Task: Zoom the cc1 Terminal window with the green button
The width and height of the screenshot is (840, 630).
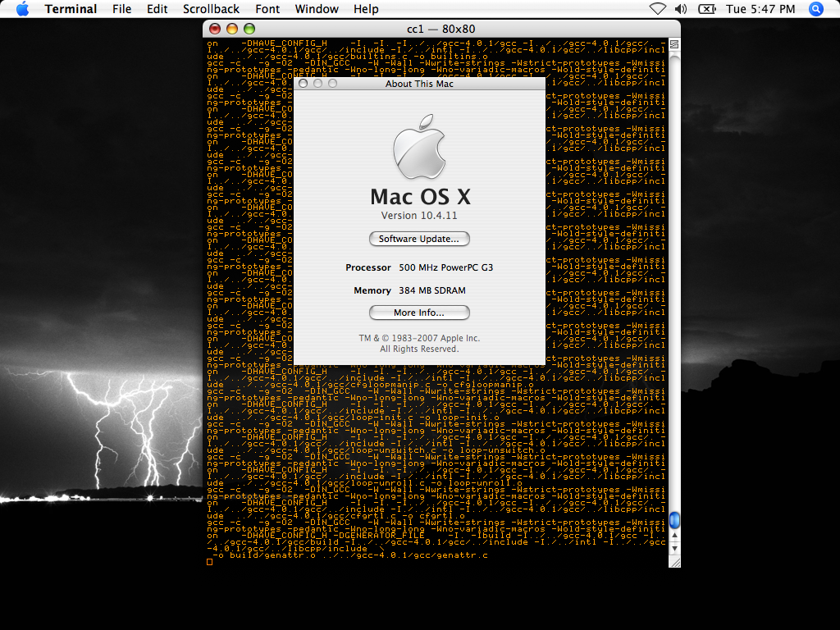Action: [x=249, y=29]
